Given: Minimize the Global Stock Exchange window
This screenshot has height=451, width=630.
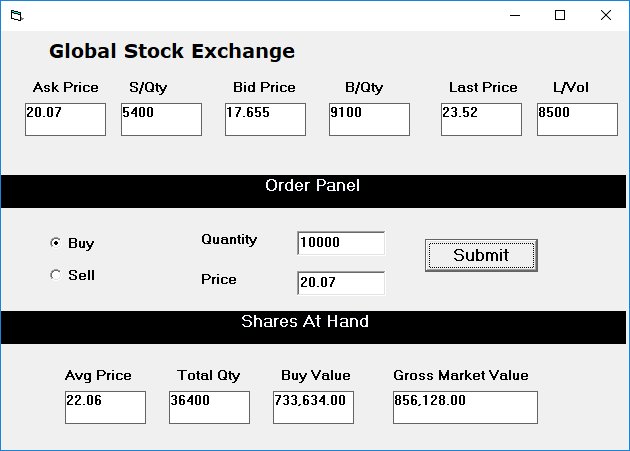Looking at the screenshot, I should click(x=515, y=15).
